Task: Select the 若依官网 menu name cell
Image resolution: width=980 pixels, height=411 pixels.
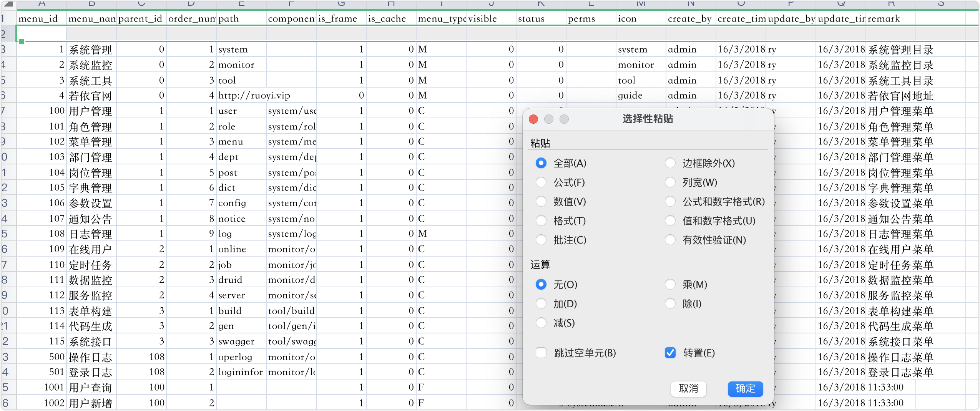Action: click(x=91, y=95)
